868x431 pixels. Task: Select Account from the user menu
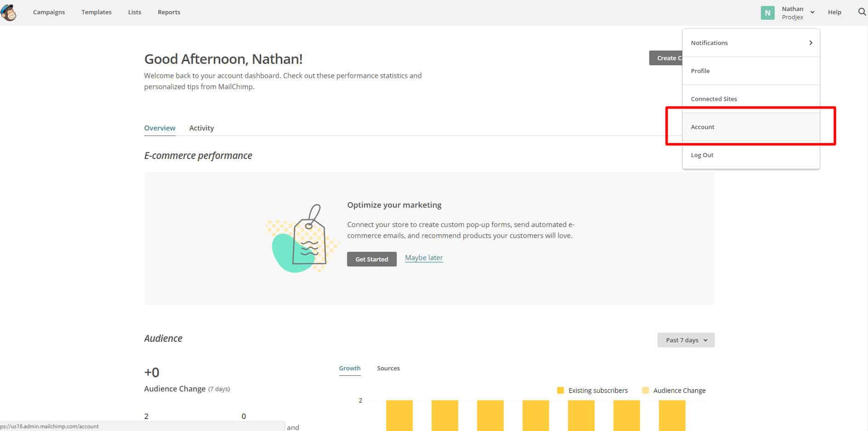click(702, 127)
